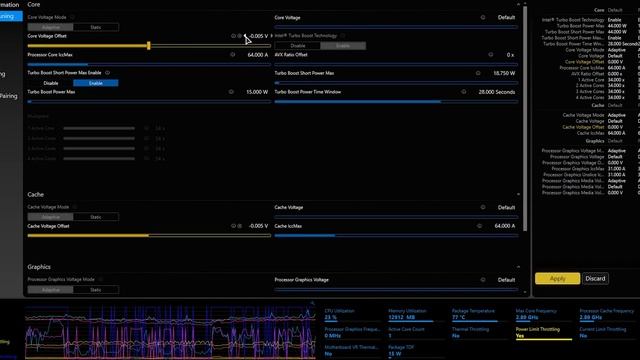The width and height of the screenshot is (640, 360).
Task: Click the 15.000 W Turbo Boost Power Max value
Action: coord(257,92)
